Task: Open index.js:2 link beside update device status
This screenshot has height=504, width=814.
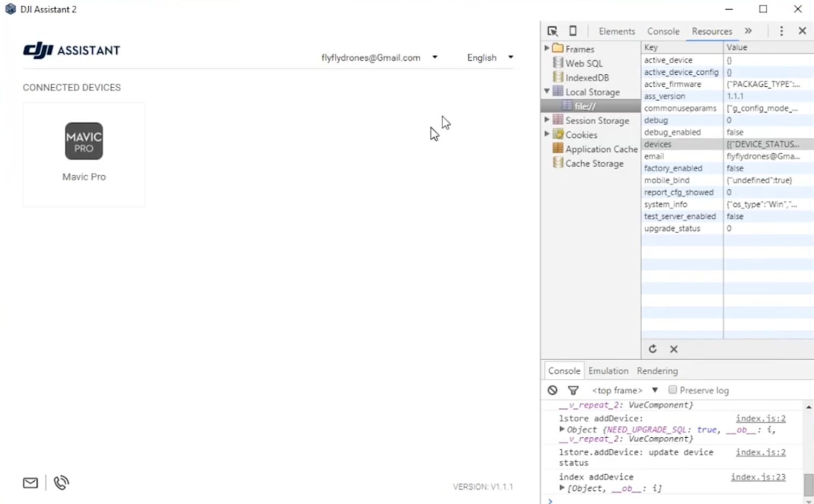Action: click(761, 452)
